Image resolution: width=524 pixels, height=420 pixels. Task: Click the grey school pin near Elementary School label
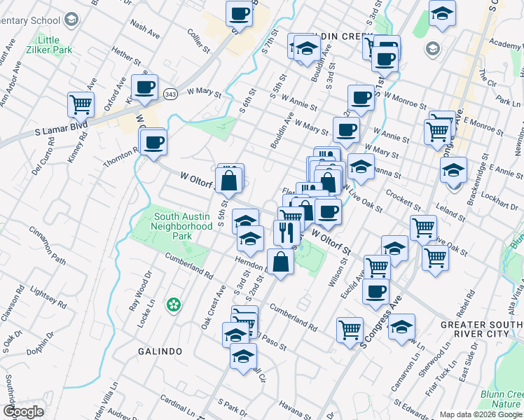[71, 20]
